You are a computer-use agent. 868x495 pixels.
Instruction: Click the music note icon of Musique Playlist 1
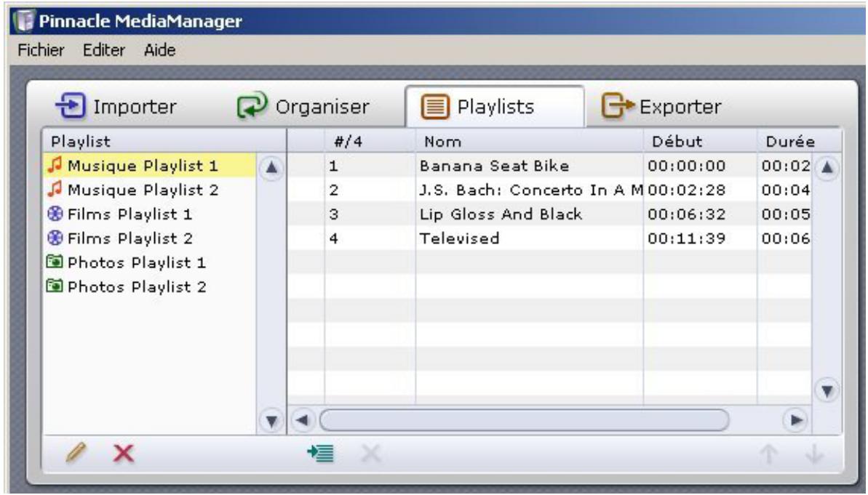coord(55,165)
